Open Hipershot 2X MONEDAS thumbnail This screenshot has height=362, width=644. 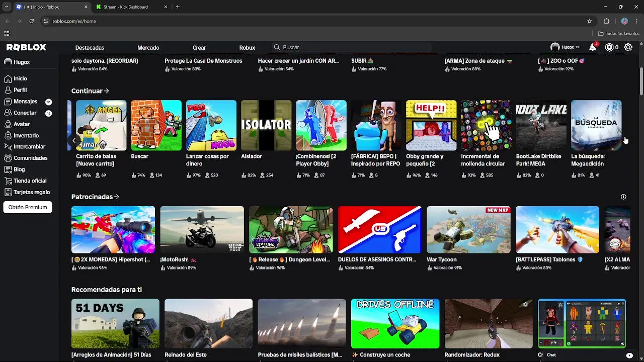click(113, 230)
